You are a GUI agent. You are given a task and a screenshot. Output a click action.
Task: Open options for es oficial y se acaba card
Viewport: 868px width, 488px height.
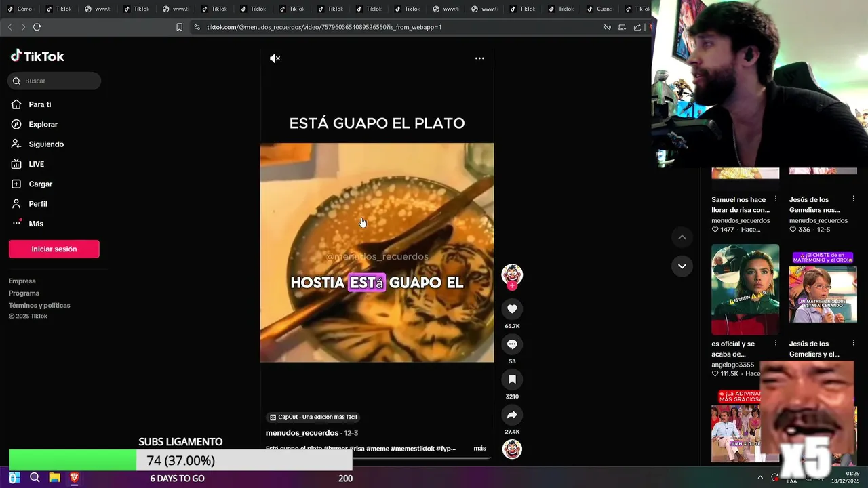point(776,344)
